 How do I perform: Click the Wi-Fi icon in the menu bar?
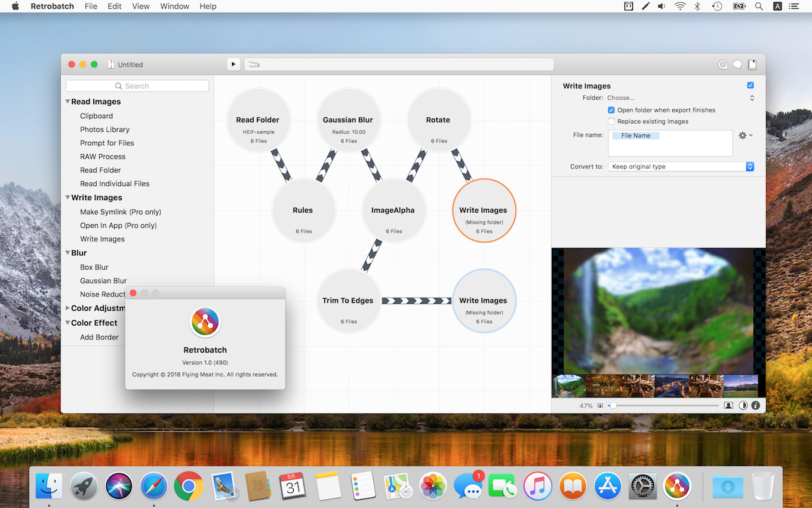tap(680, 6)
